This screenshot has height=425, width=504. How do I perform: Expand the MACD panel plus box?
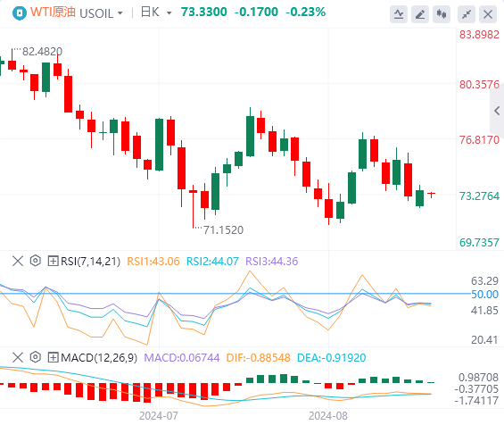[53, 357]
